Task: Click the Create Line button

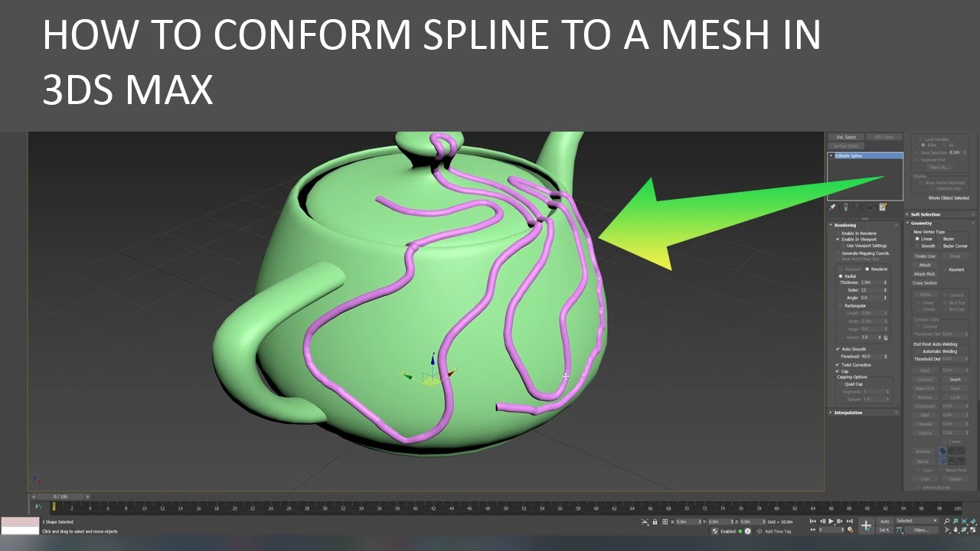Action: [x=925, y=256]
